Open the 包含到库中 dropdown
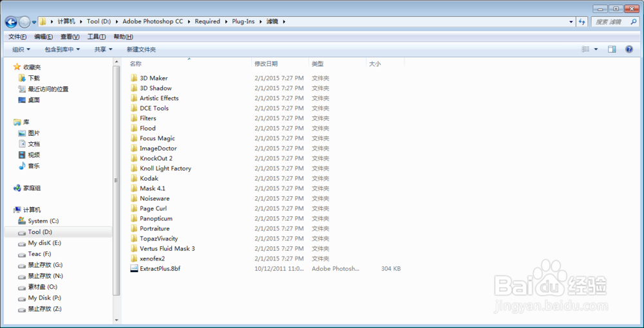644x328 pixels. click(x=62, y=49)
